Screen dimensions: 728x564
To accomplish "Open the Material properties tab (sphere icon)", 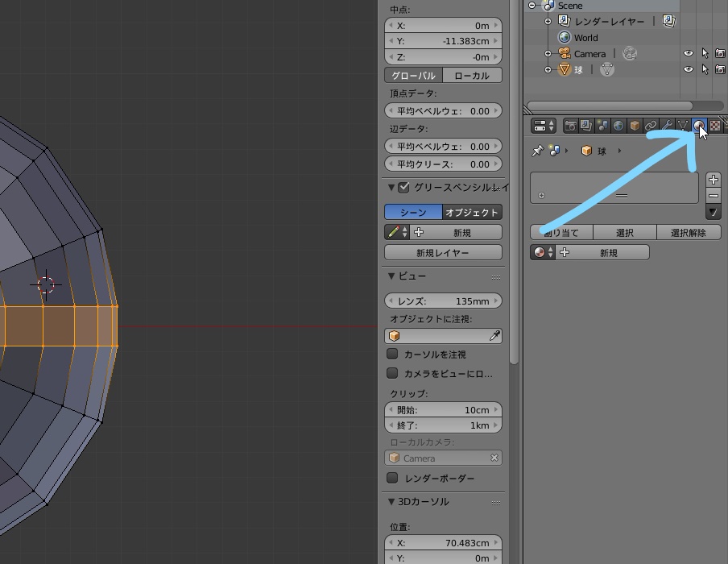I will [x=699, y=126].
